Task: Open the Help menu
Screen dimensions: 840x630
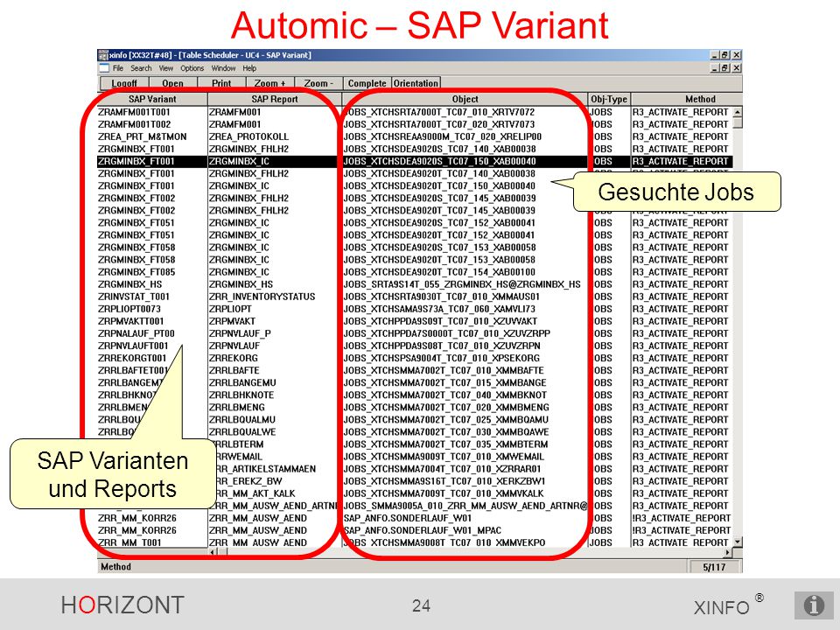Action: 249,68
